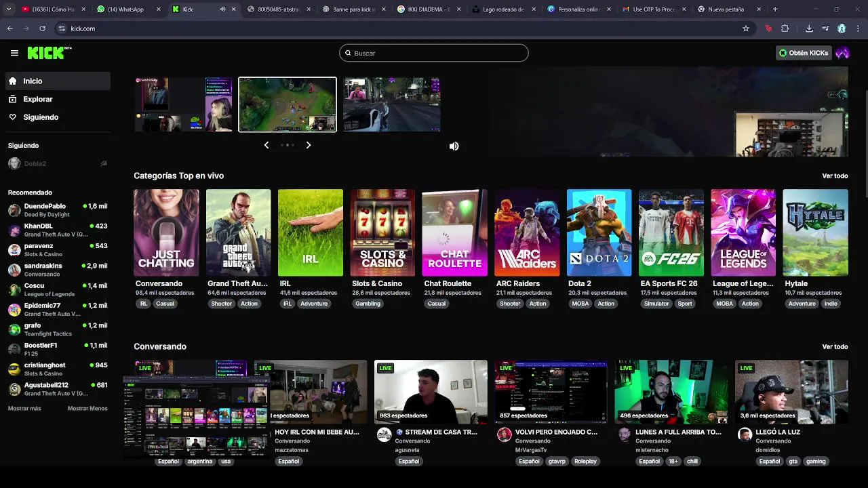This screenshot has width=868, height=488.
Task: Open the Just Chatting category card
Action: 166,232
